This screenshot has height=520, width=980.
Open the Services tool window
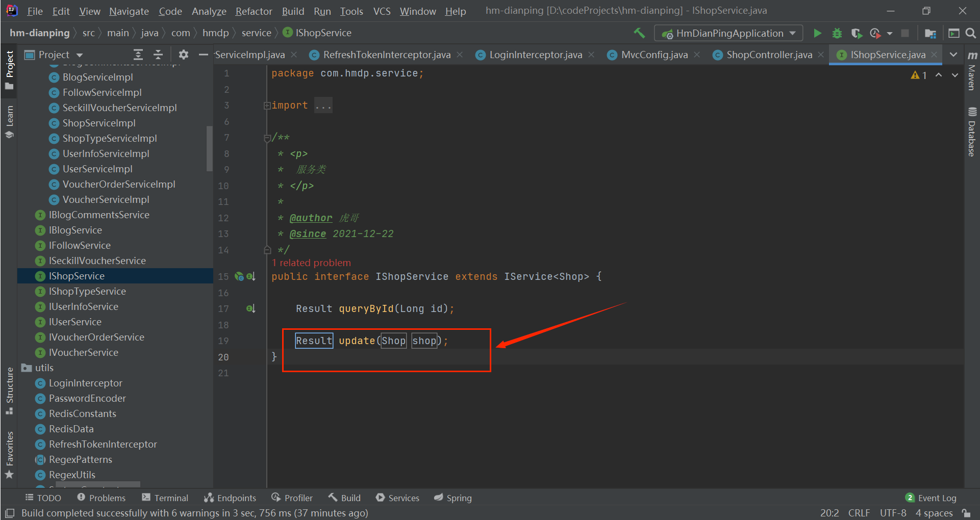click(x=397, y=498)
